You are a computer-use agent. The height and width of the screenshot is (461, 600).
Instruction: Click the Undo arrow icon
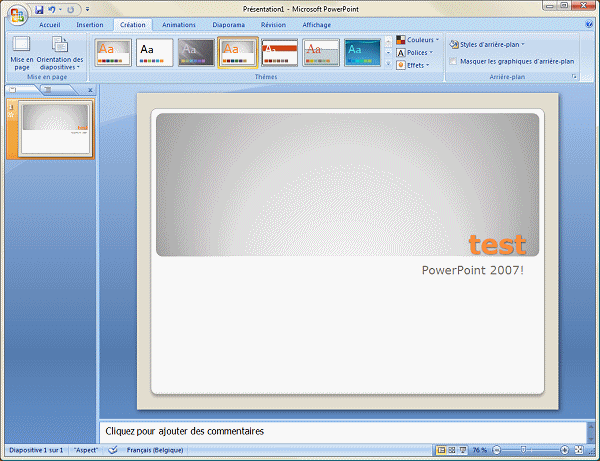pyautogui.click(x=52, y=9)
